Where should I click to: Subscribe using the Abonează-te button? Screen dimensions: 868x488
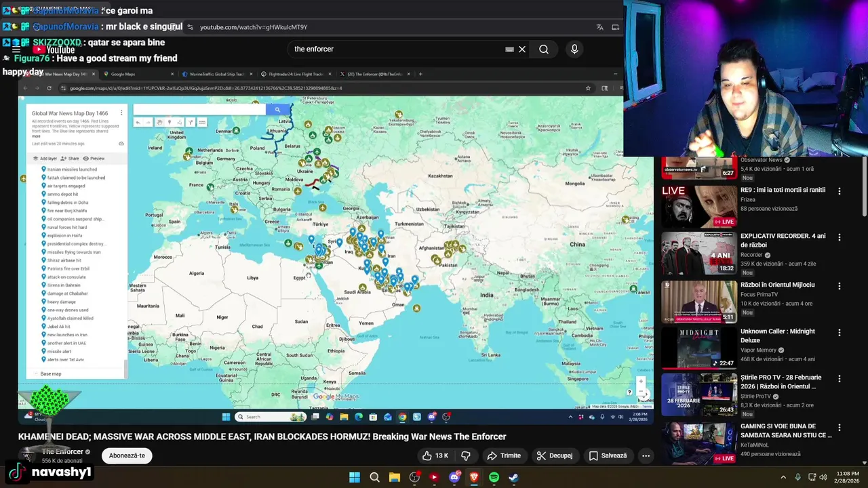click(127, 455)
